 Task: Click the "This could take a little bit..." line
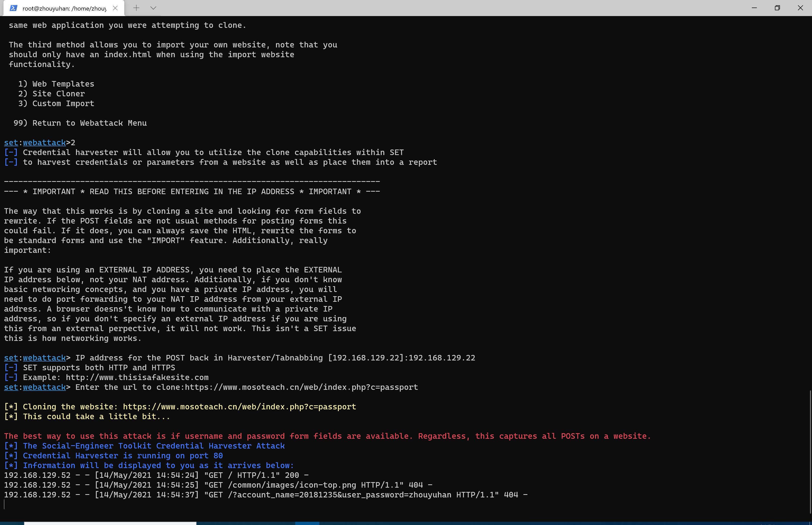coord(87,417)
